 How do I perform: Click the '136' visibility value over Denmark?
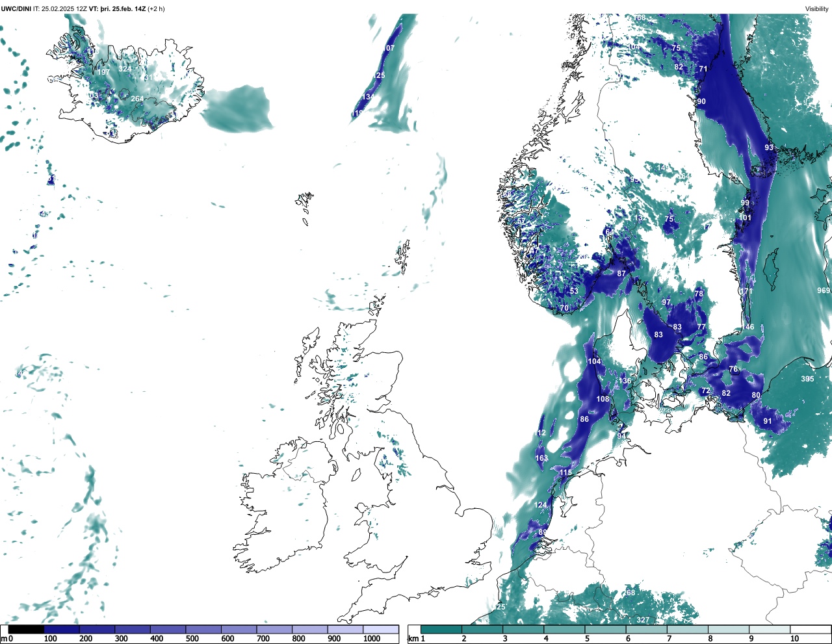coord(625,381)
